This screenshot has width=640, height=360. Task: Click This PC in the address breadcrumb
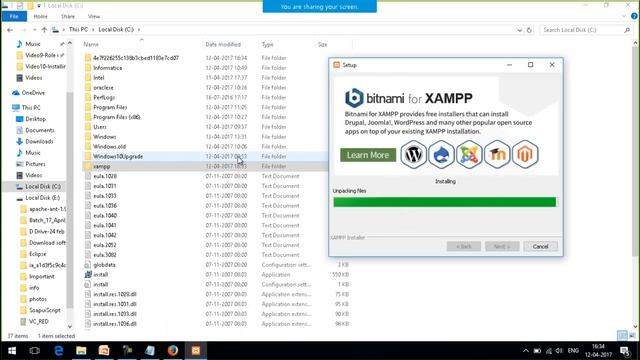[78, 29]
